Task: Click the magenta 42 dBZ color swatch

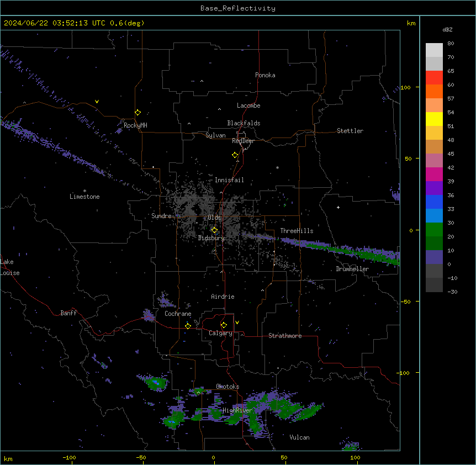Action: [434, 174]
